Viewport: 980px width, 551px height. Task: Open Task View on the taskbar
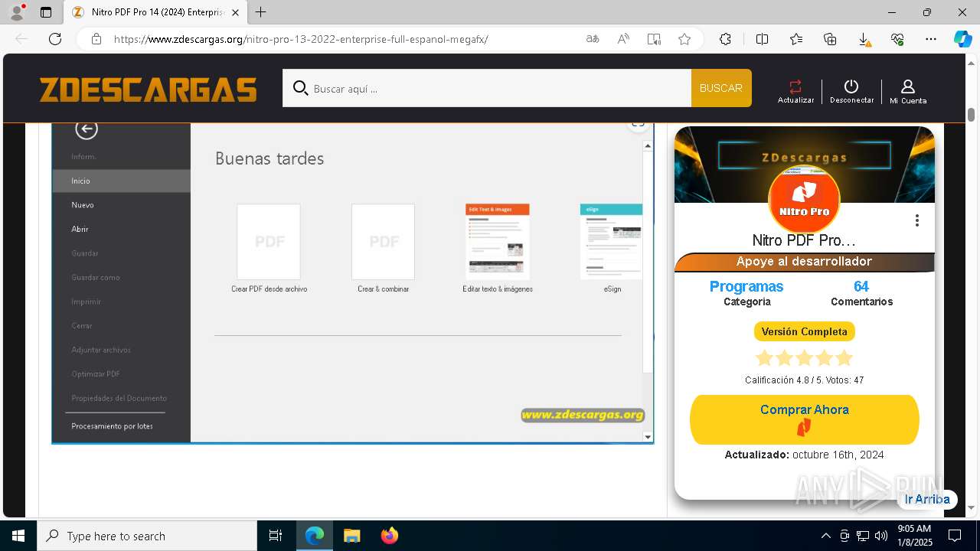pos(276,536)
